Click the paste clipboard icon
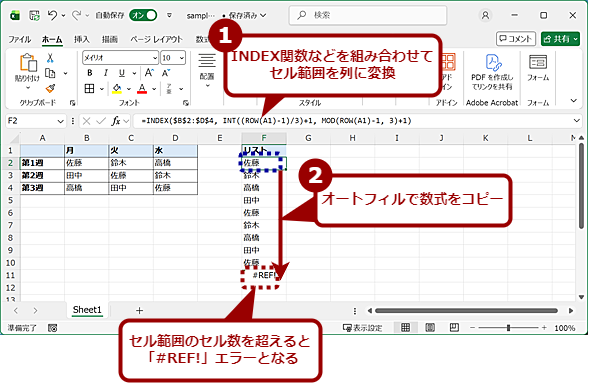 pyautogui.click(x=28, y=62)
